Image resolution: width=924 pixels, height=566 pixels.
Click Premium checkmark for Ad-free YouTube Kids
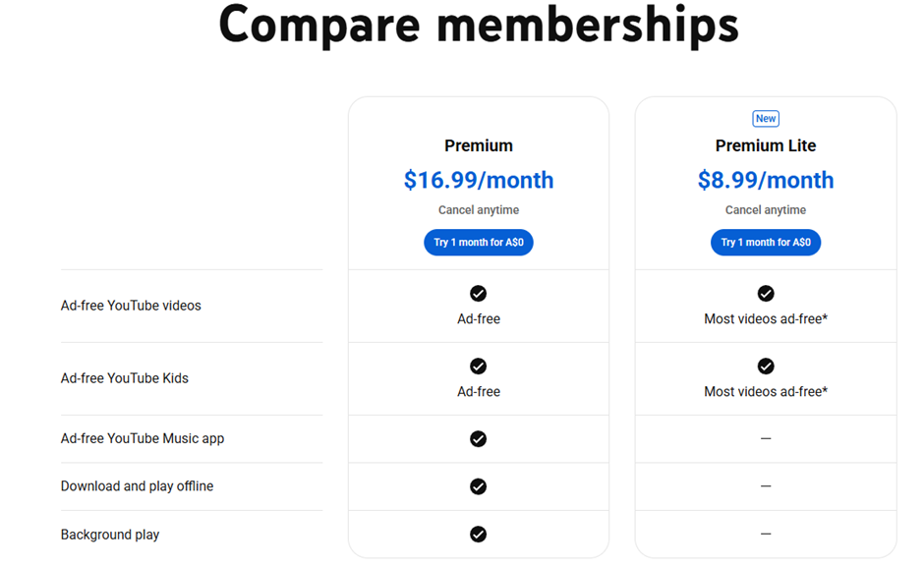478,367
